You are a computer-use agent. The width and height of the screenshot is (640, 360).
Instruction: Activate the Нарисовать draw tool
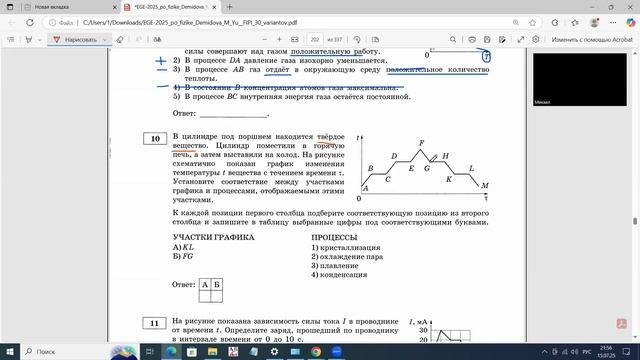coord(75,40)
